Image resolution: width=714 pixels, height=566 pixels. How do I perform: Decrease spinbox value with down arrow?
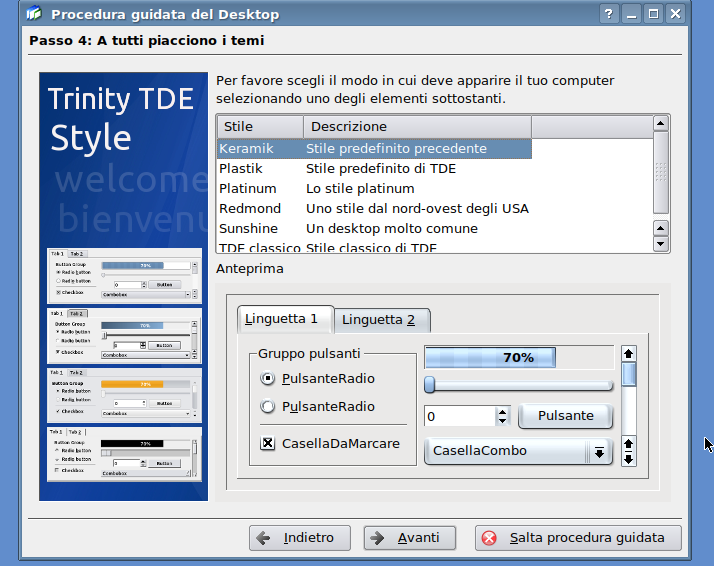point(502,420)
